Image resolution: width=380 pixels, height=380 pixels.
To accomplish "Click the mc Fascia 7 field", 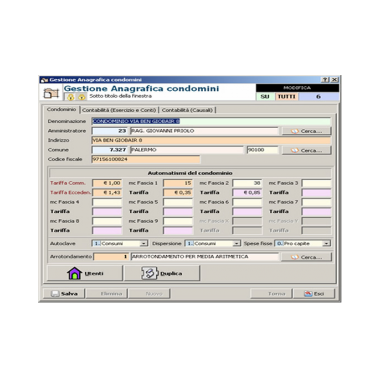I will click(x=316, y=202).
